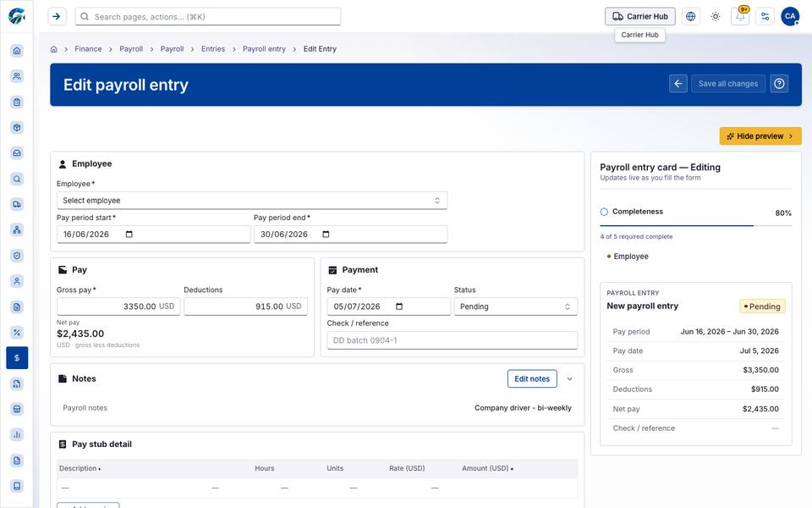The width and height of the screenshot is (812, 508).
Task: Expand the sidebar with the arrow button
Action: pyautogui.click(x=57, y=17)
